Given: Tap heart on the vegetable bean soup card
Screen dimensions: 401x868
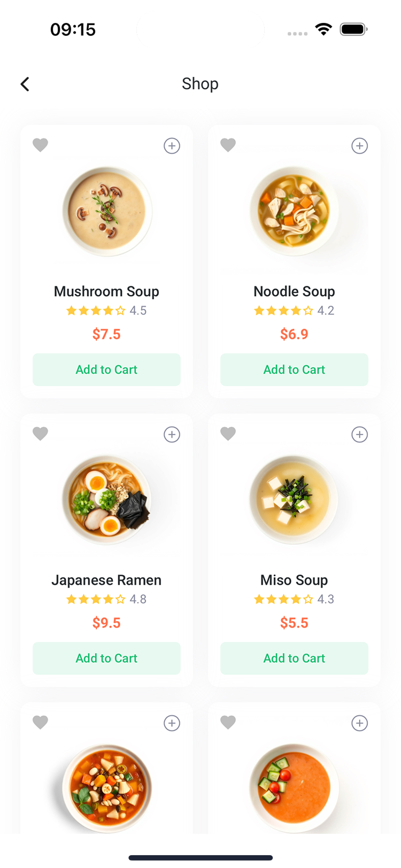Looking at the screenshot, I should click(x=40, y=722).
